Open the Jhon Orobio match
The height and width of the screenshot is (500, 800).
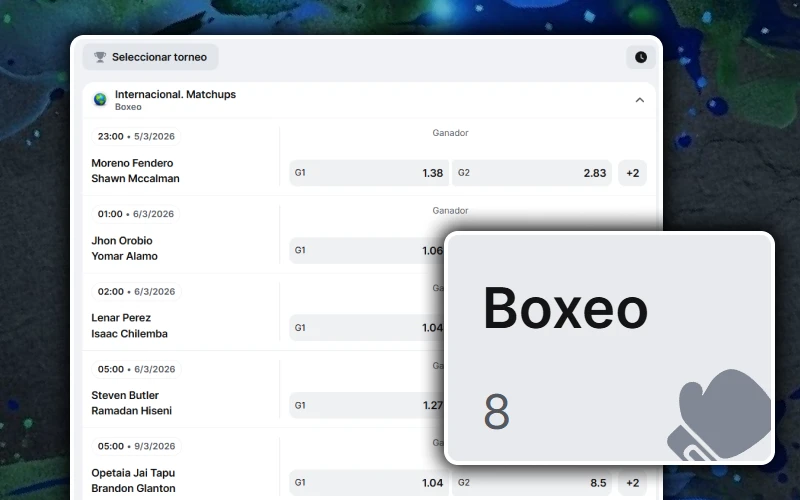coord(121,241)
